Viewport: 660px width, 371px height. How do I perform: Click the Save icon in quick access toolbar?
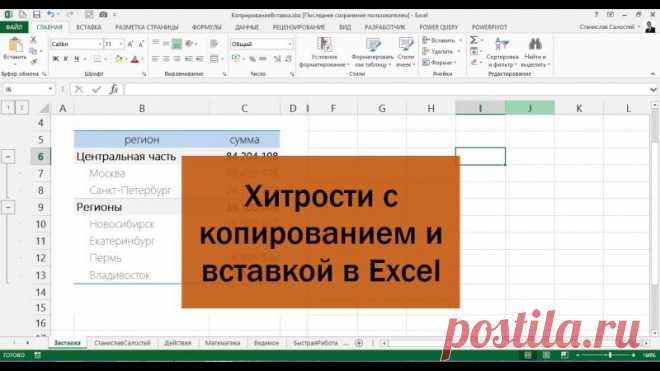coord(37,15)
